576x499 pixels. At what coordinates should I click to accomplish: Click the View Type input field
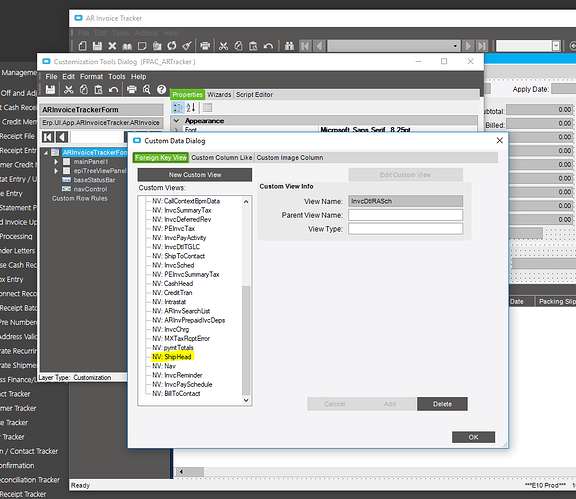pos(406,229)
